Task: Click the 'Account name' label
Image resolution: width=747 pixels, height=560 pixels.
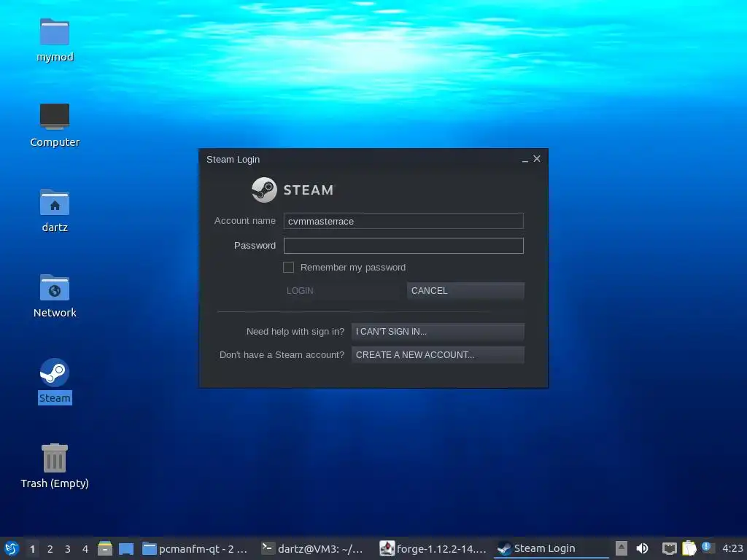Action: pos(245,220)
